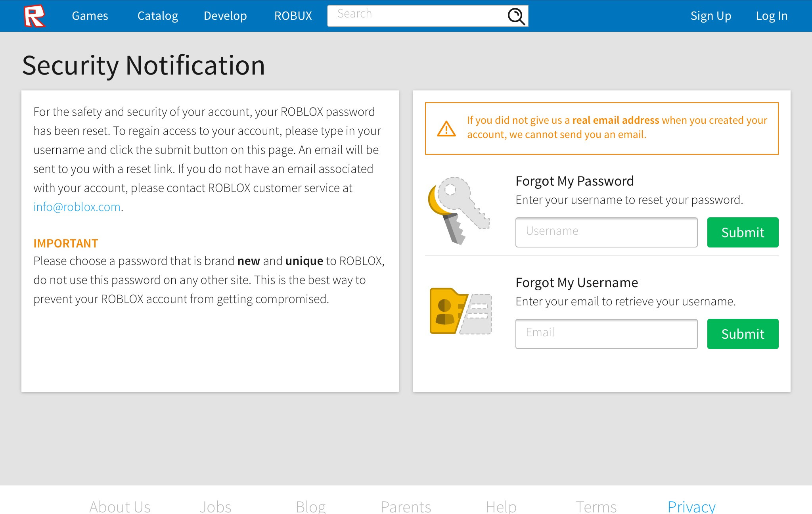Screen dimensions: 812x514
Task: Click the info@roblox.com email link
Action: (77, 207)
